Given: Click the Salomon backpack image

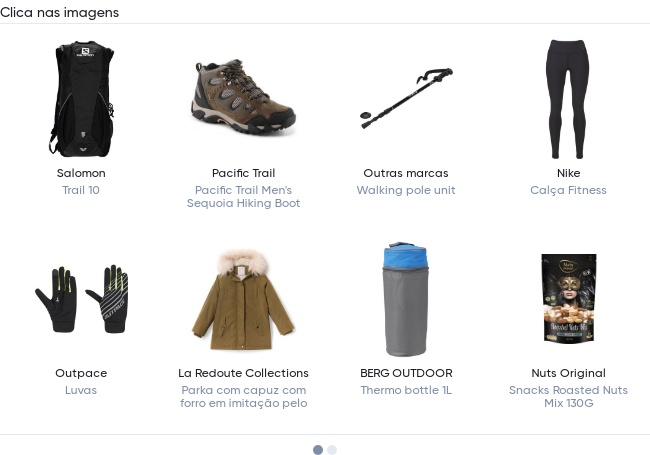Looking at the screenshot, I should (x=81, y=98).
